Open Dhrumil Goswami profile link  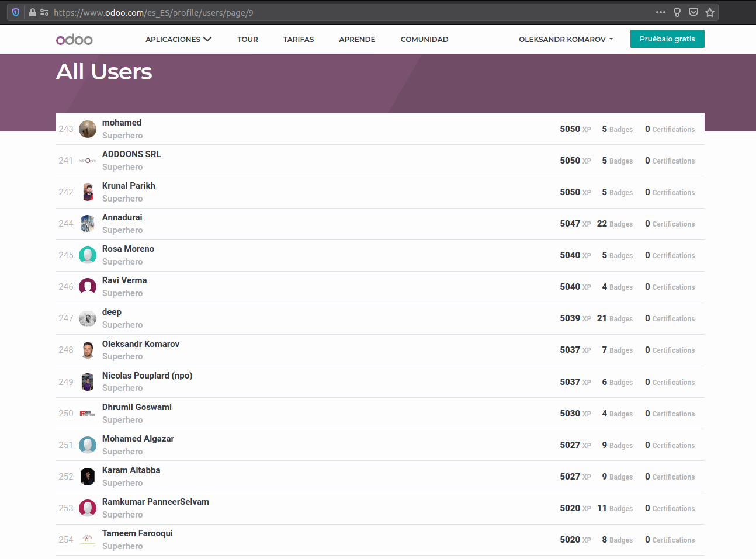coord(137,407)
